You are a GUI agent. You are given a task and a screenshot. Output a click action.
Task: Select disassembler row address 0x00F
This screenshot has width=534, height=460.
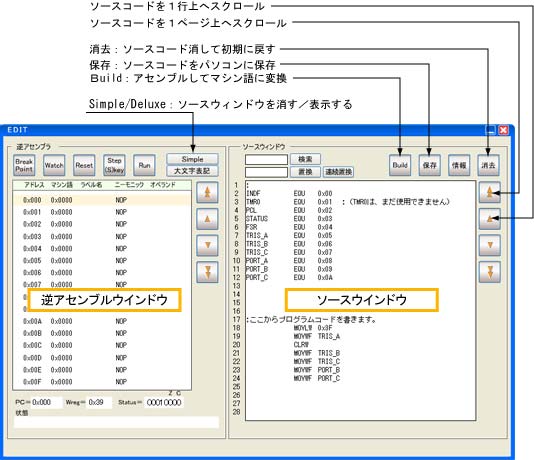point(101,382)
